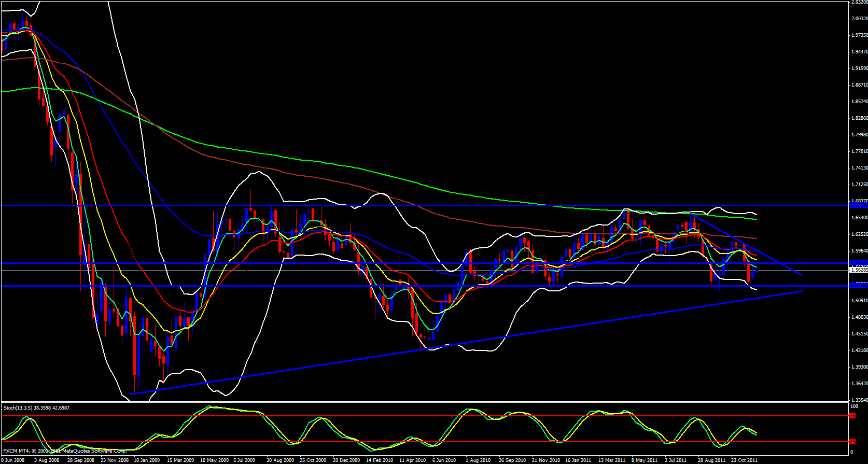868x464 pixels.
Task: Select the descending blue trendline's right end
Action: point(802,275)
